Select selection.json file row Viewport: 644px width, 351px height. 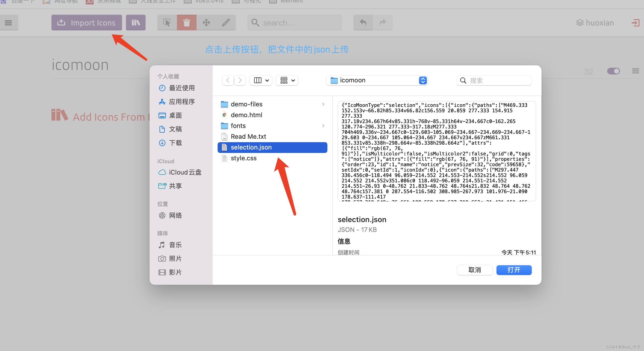(x=272, y=147)
